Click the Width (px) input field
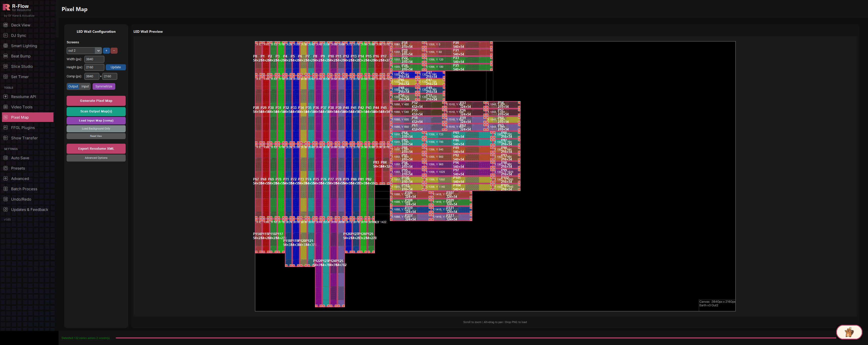 94,59
